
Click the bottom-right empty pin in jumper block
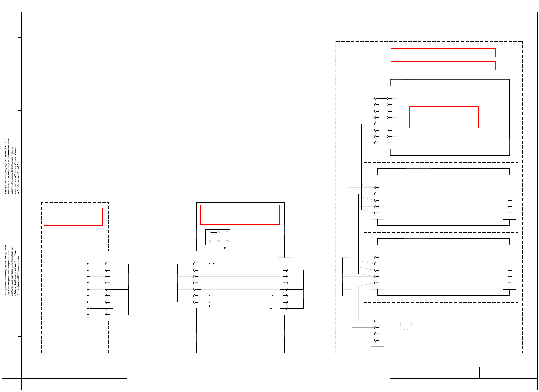[227, 242]
